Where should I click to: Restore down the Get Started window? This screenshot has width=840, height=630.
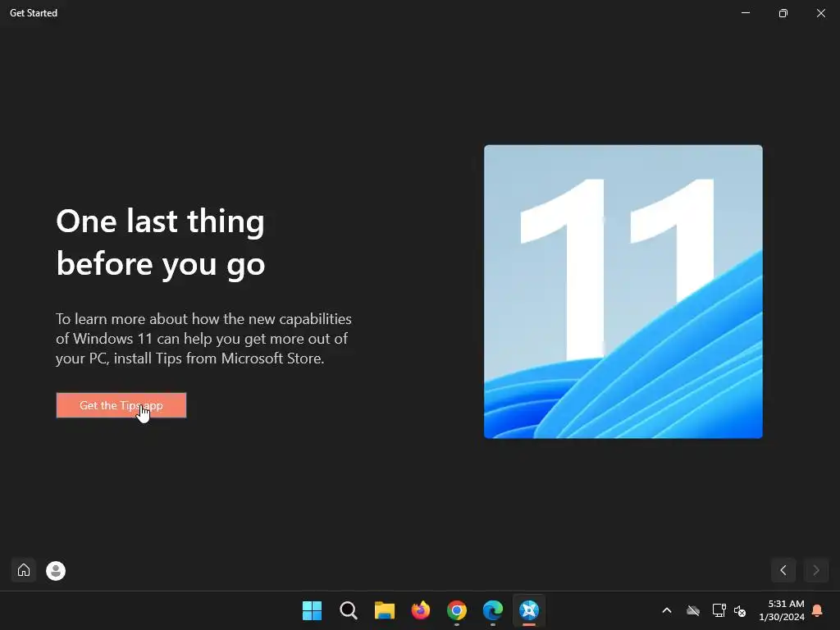click(783, 13)
